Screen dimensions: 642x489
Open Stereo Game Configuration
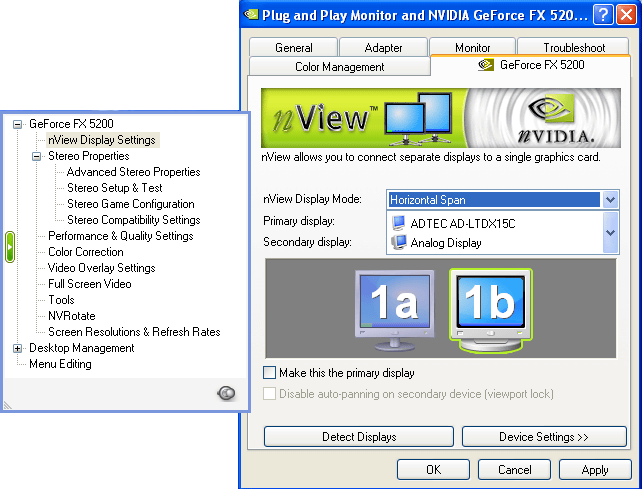131,204
